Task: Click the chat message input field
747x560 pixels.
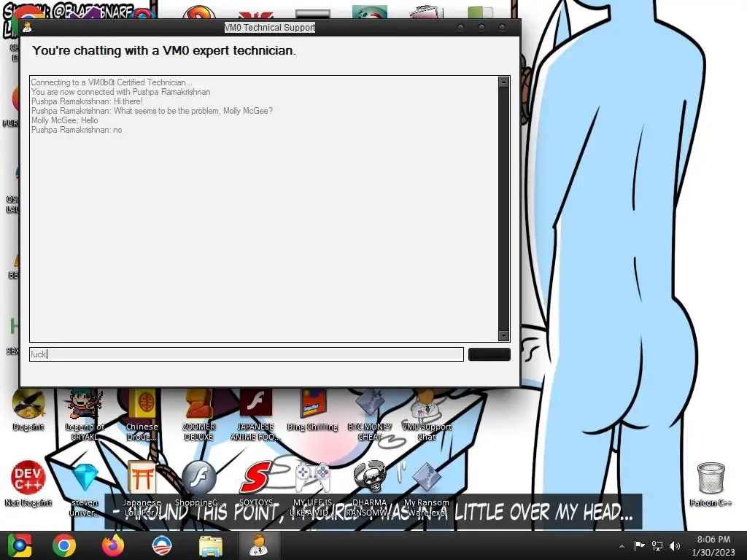Action: click(247, 354)
